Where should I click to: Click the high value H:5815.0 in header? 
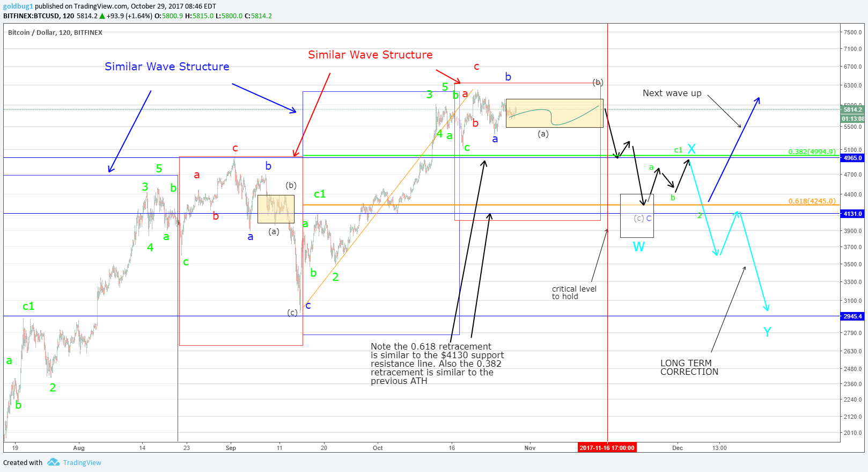point(199,16)
